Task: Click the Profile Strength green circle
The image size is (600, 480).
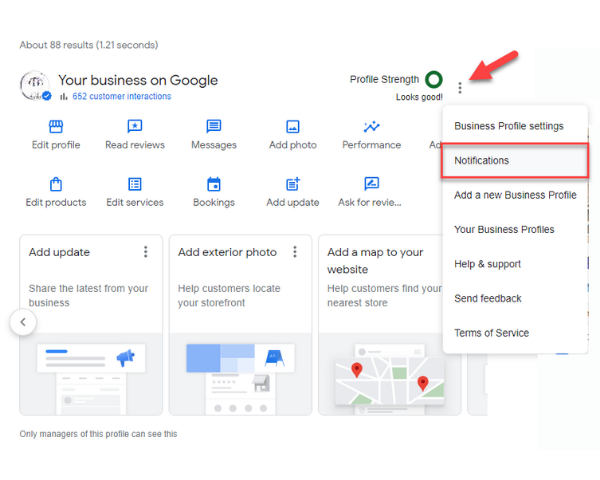Action: coord(434,79)
